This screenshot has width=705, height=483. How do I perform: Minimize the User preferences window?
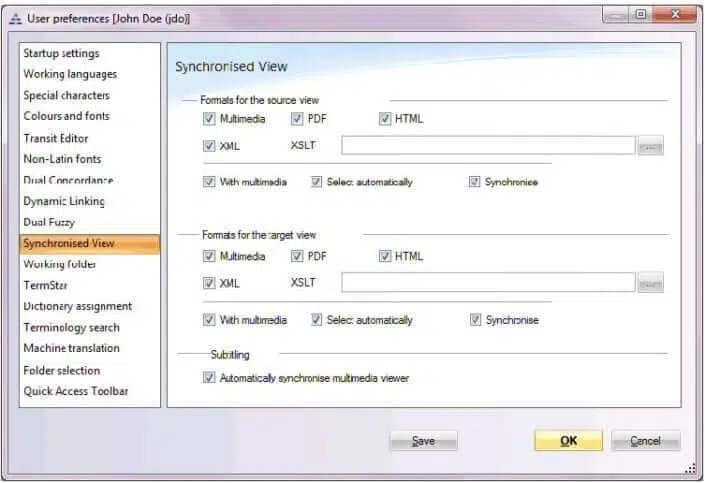(x=616, y=15)
